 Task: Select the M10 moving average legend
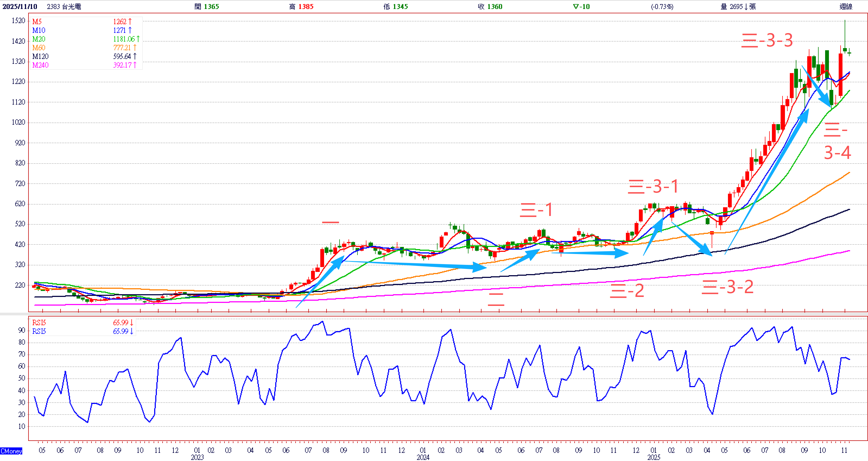[39, 30]
